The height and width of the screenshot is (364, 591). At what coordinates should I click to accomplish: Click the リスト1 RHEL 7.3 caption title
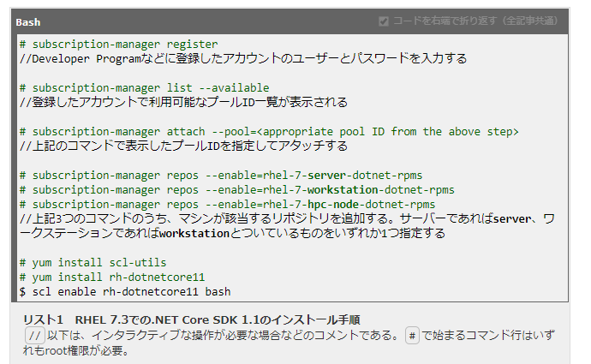point(192,320)
